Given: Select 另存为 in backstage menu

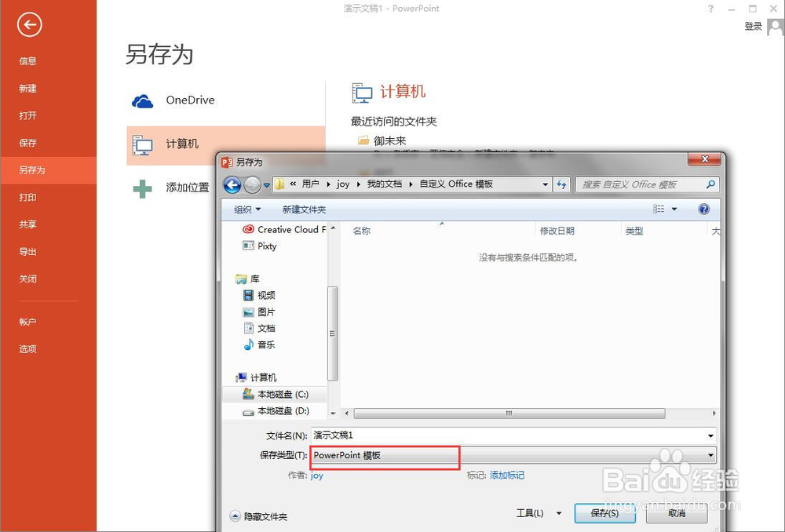Looking at the screenshot, I should (48, 170).
